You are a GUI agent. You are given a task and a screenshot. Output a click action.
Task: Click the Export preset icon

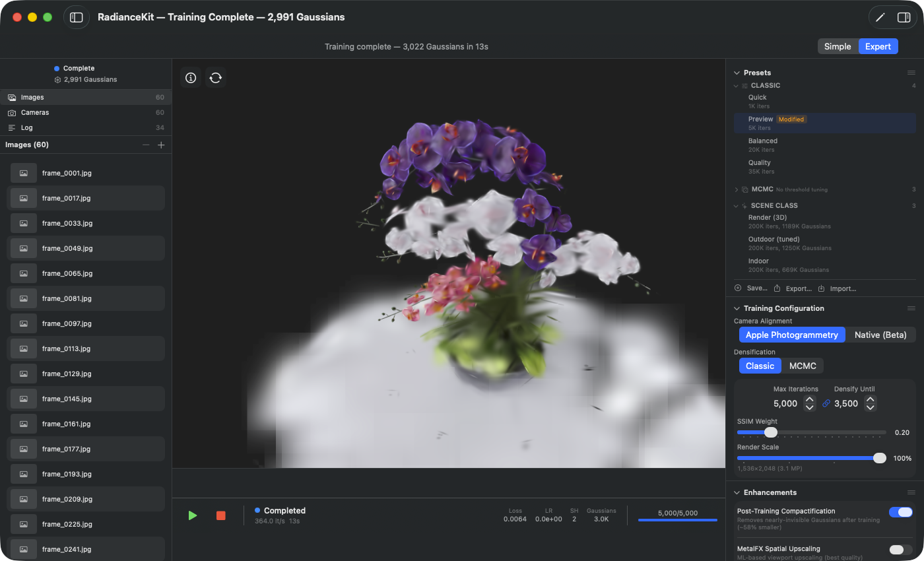coord(777,288)
